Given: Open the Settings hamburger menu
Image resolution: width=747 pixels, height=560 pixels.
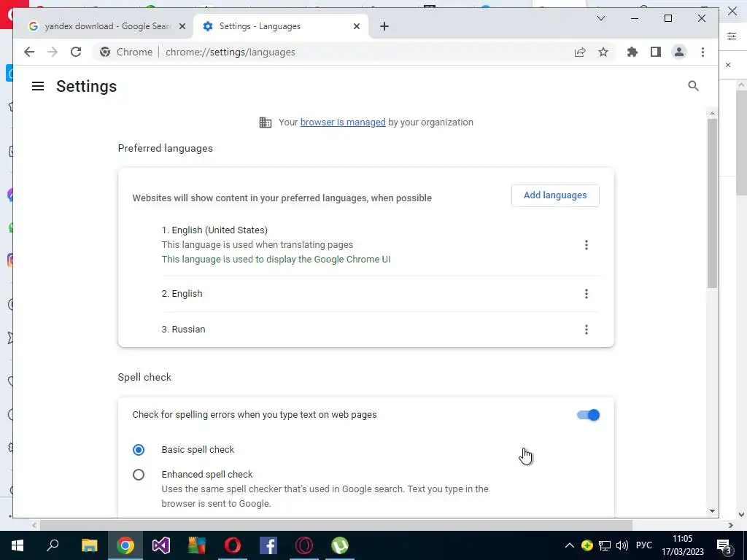Looking at the screenshot, I should 38,86.
